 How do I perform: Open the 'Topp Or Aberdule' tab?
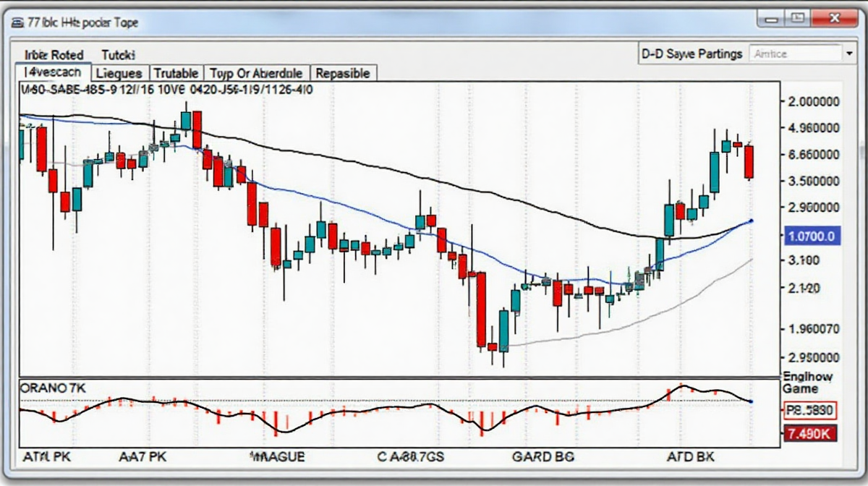[x=257, y=73]
